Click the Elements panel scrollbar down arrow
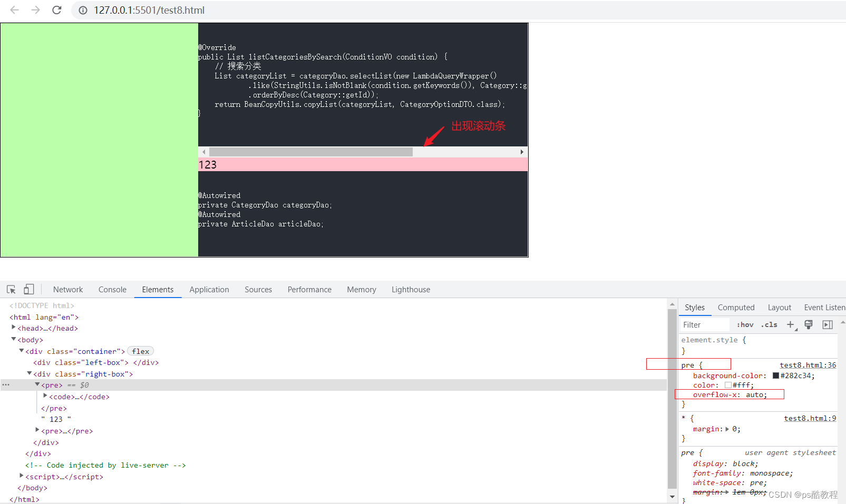846x504 pixels. click(x=672, y=497)
